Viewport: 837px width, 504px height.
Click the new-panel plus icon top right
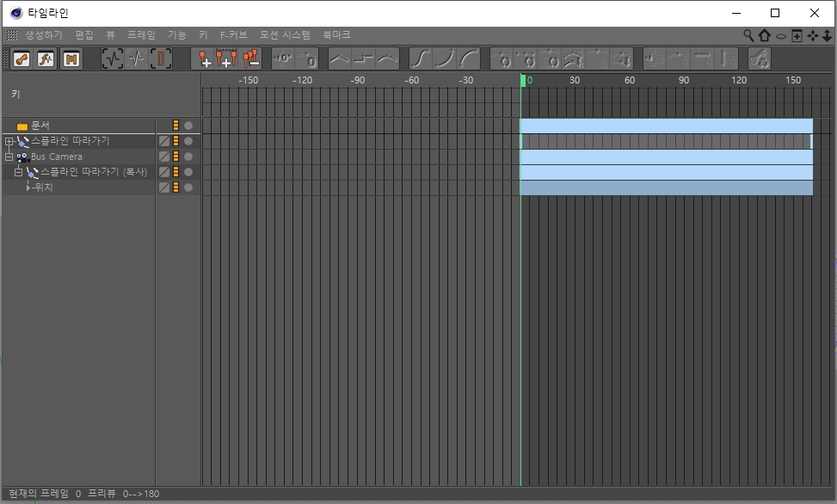click(x=797, y=36)
